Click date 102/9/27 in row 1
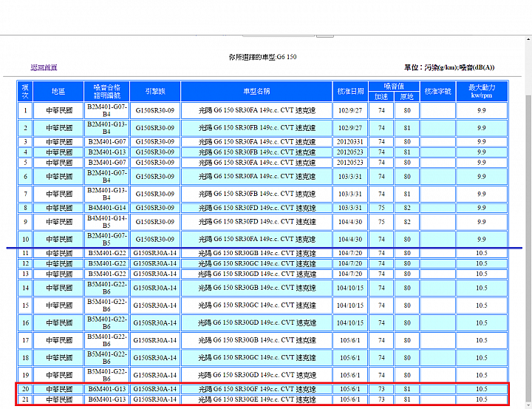This screenshot has height=409, width=532. tap(350, 110)
